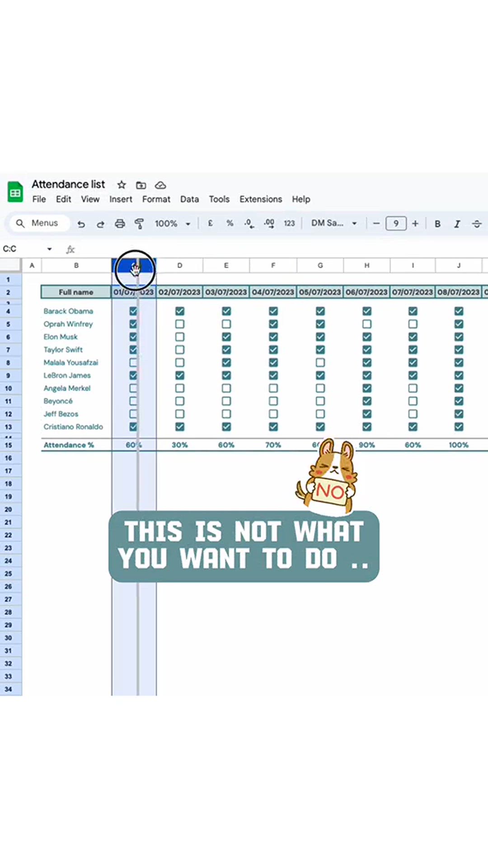Open the Edit menu
The image size is (488, 868).
[63, 199]
